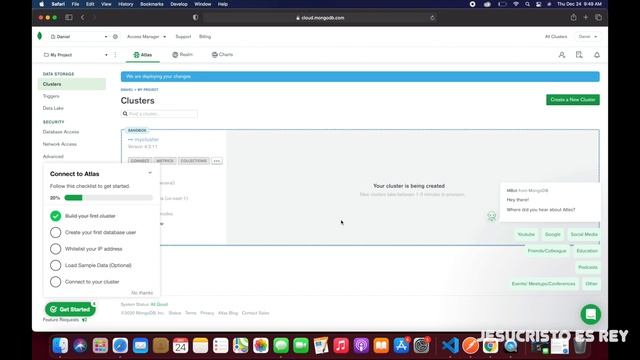Open Visual Studio Code from the dock
640x360 pixels.
coord(450,346)
